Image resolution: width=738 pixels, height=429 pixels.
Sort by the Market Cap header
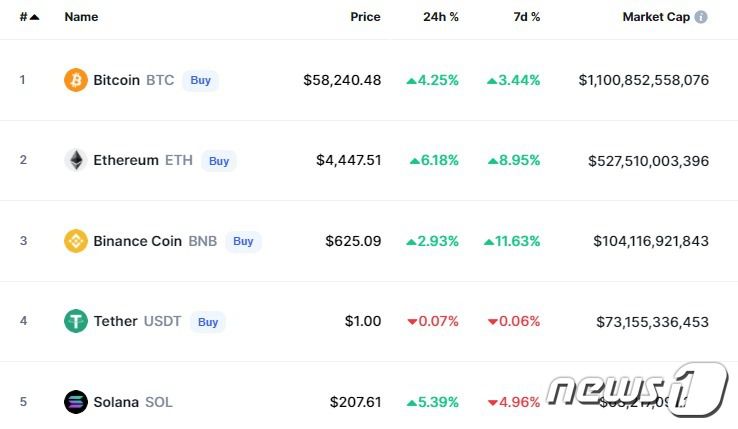pyautogui.click(x=656, y=17)
